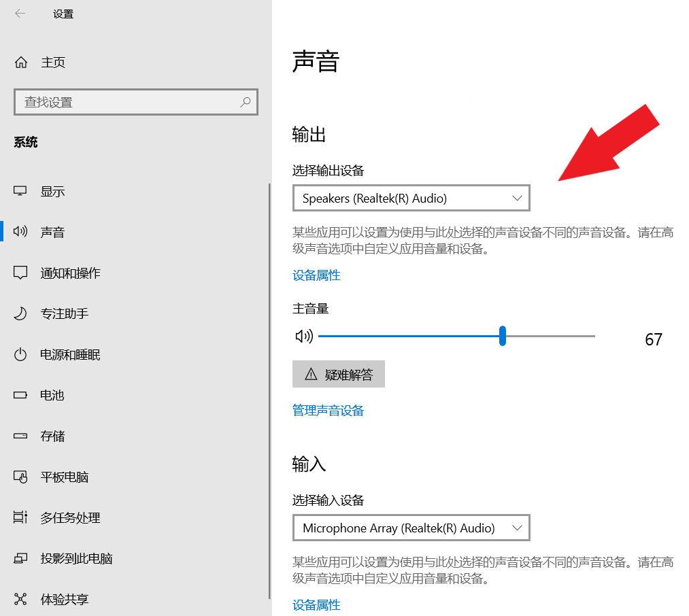Select the 专注助手 moon icon
The image size is (689, 616).
coord(20,313)
